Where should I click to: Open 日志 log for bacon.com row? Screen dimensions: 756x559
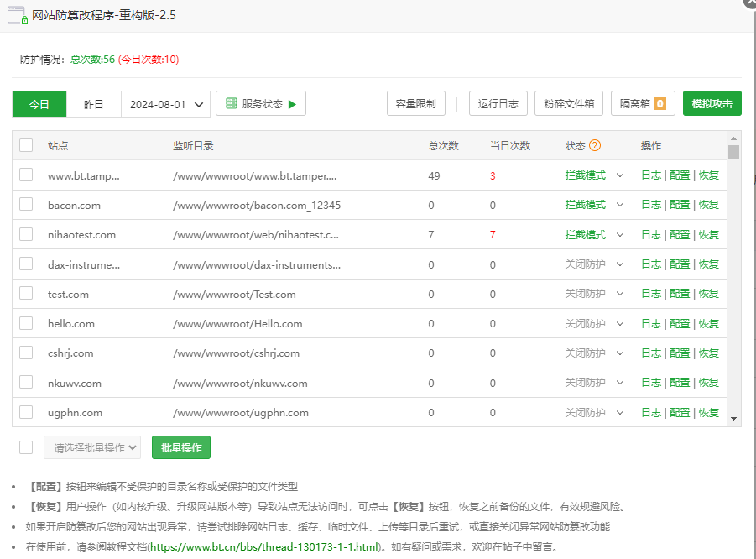651,205
